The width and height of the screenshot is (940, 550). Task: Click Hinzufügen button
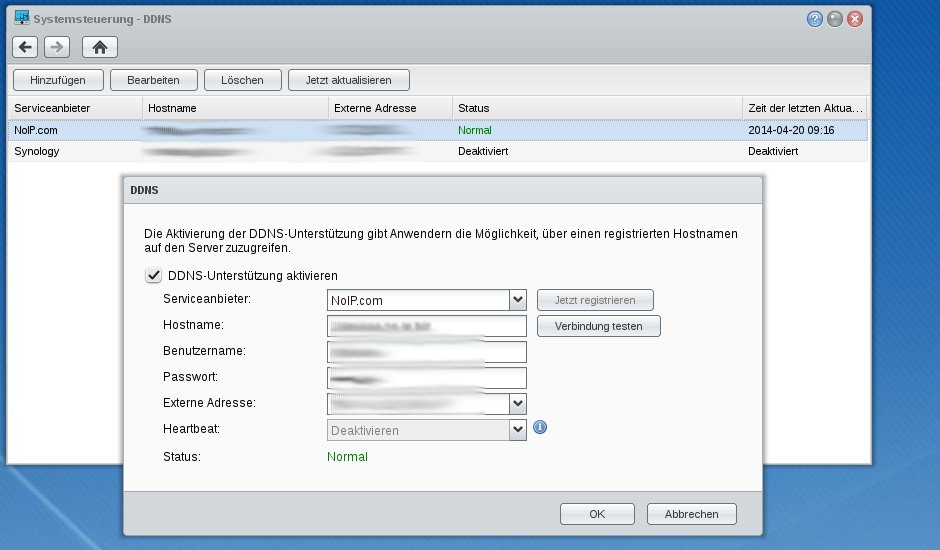58,80
